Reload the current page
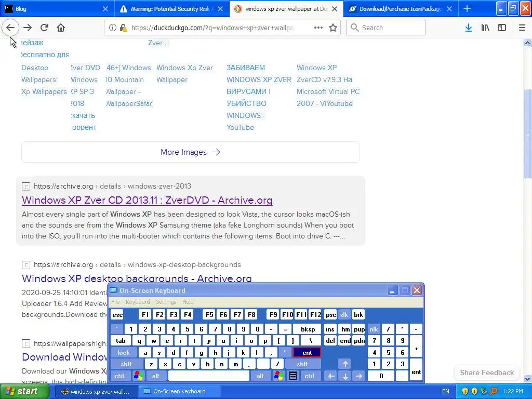532x399 pixels. [x=44, y=28]
